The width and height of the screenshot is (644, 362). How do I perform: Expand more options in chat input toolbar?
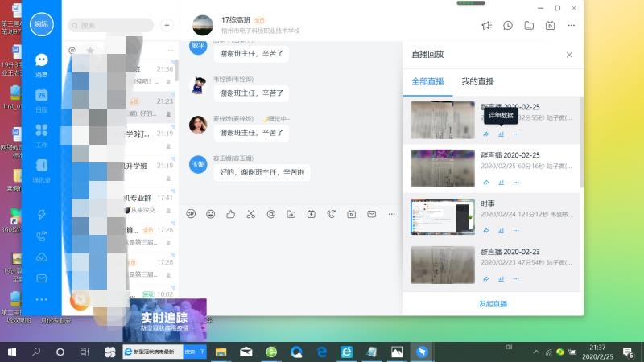pos(392,214)
